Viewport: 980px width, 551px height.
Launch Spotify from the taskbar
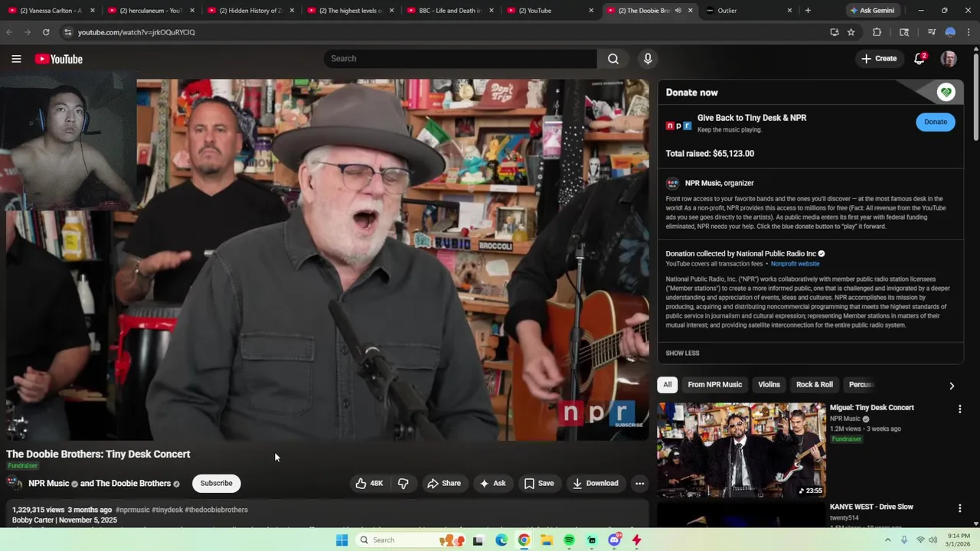point(569,540)
